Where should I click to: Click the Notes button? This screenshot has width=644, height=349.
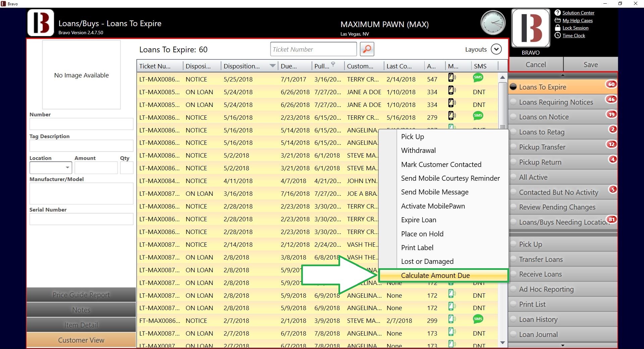(81, 310)
